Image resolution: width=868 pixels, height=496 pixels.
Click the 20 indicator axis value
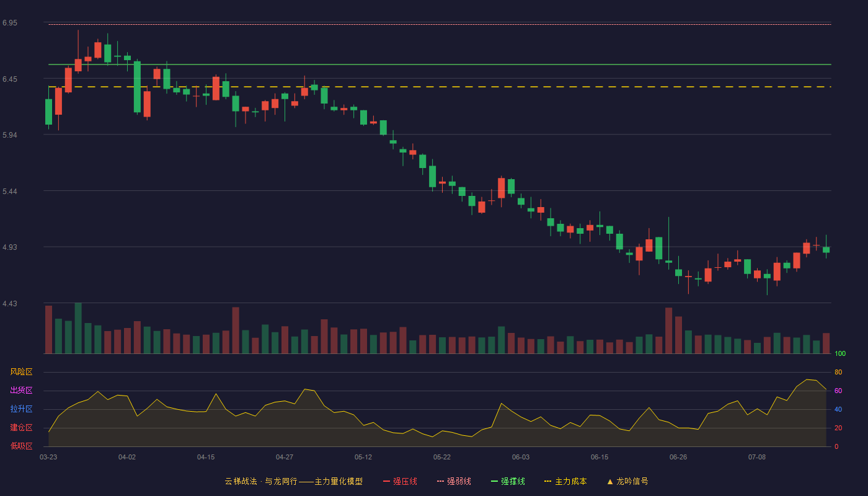[x=838, y=428]
